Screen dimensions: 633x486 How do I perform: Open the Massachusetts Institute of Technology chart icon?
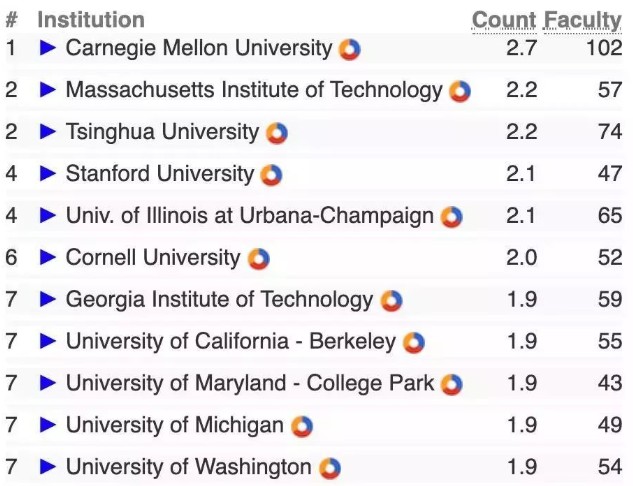pos(460,91)
